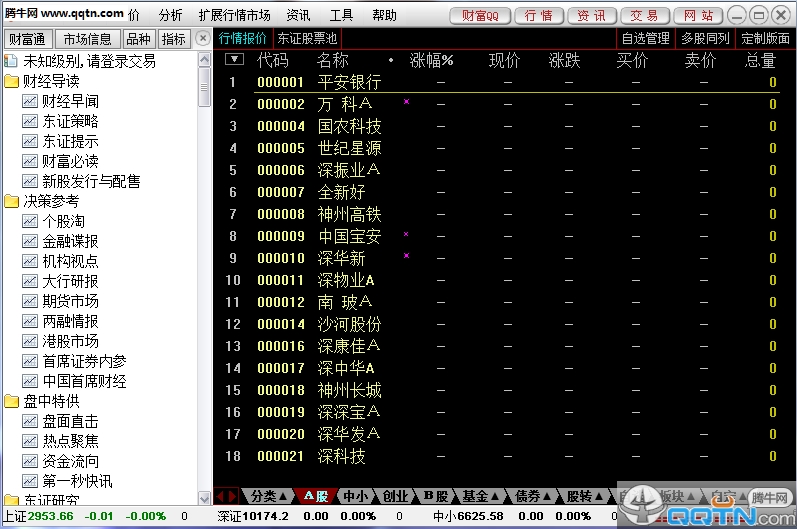The image size is (797, 529).
Task: Select the 品种 sidebar tab
Action: [138, 39]
